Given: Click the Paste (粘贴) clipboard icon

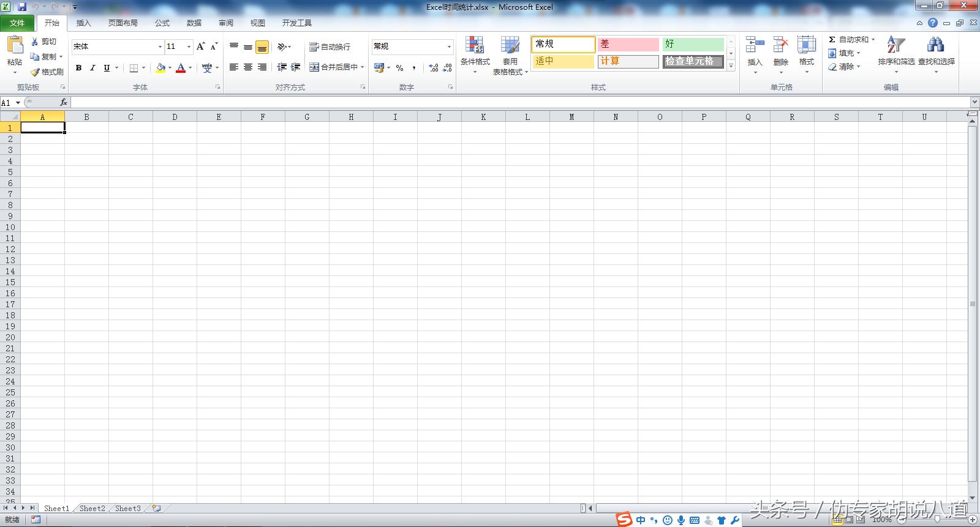Looking at the screenshot, I should coord(15,46).
